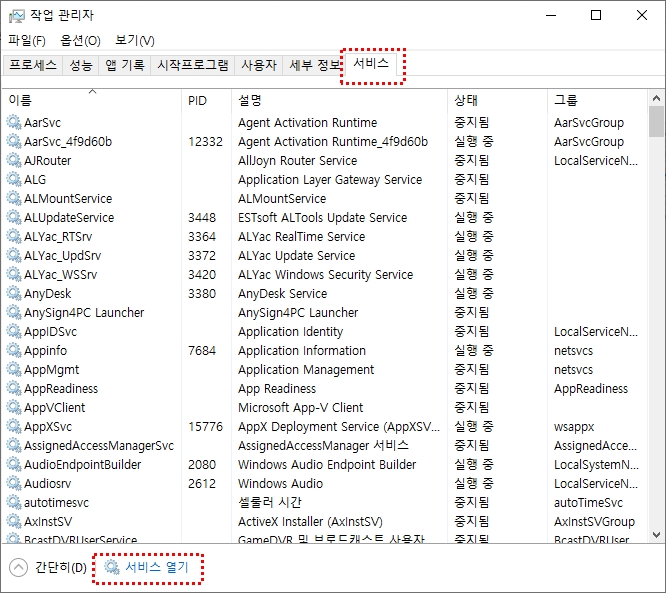Switch to the 앱 기록 tab
Image resolution: width=666 pixels, height=593 pixels.
[125, 65]
